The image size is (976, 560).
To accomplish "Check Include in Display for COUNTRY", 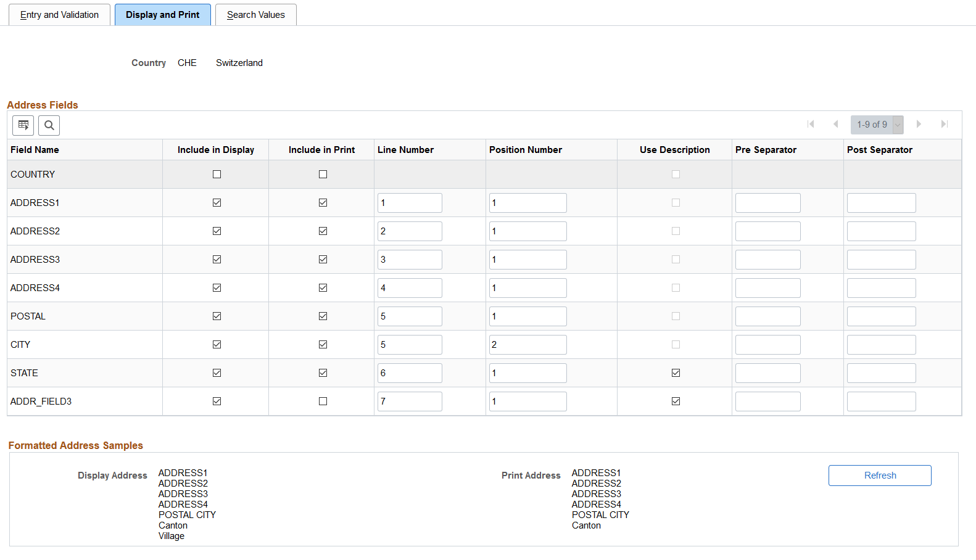I will 217,175.
